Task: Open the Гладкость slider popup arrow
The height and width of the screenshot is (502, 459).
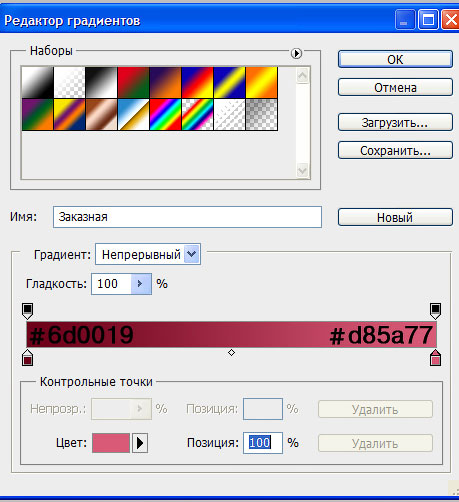Action: point(141,284)
